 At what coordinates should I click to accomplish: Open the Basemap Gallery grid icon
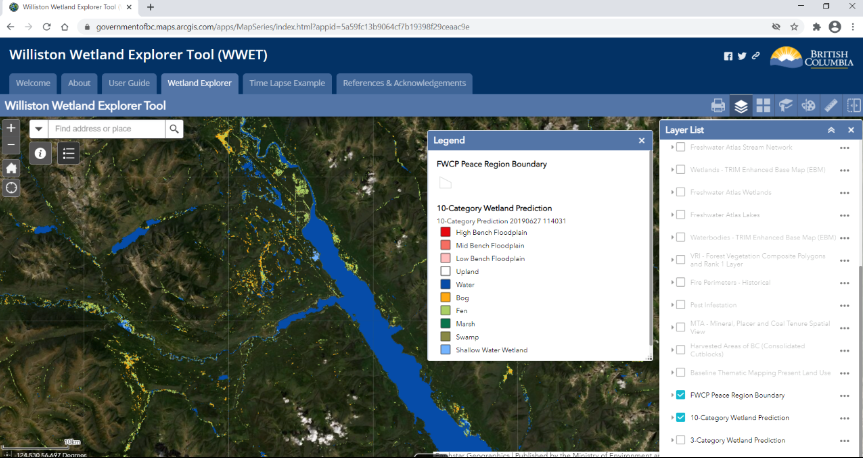(x=763, y=105)
